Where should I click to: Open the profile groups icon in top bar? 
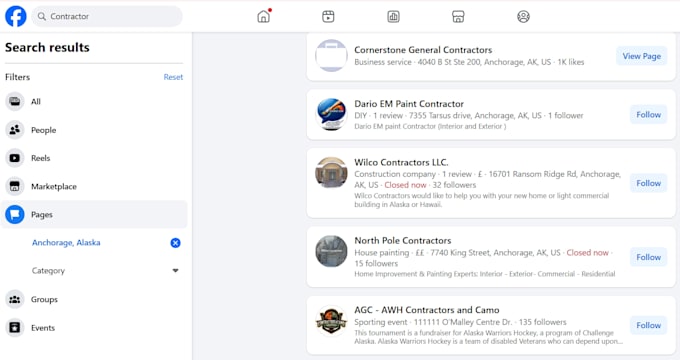[523, 16]
